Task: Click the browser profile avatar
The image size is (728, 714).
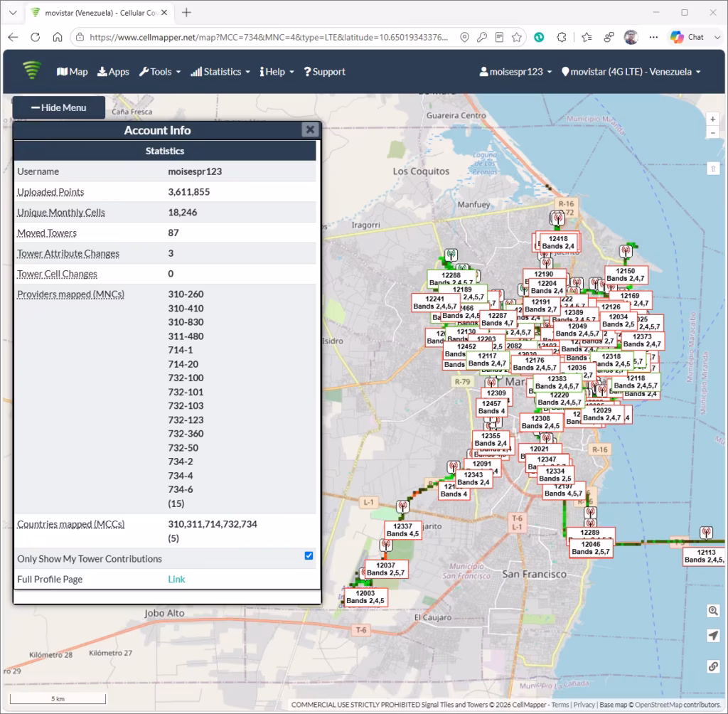Action: [631, 37]
